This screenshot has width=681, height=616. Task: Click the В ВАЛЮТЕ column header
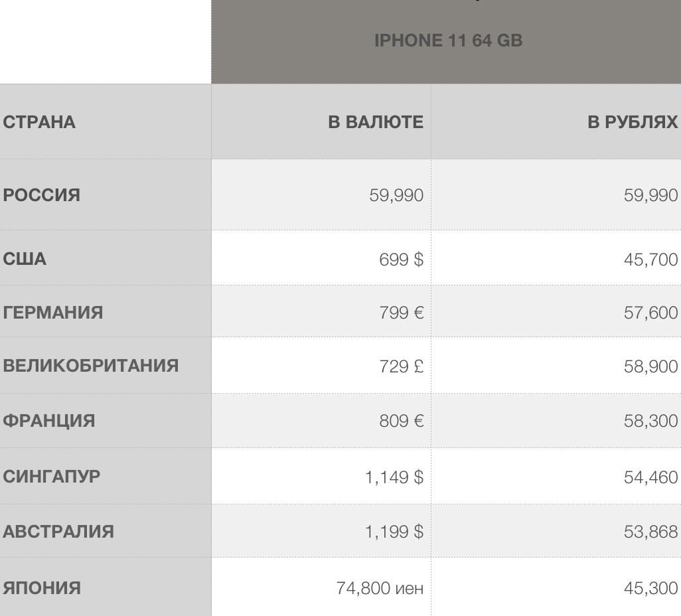[x=376, y=122]
